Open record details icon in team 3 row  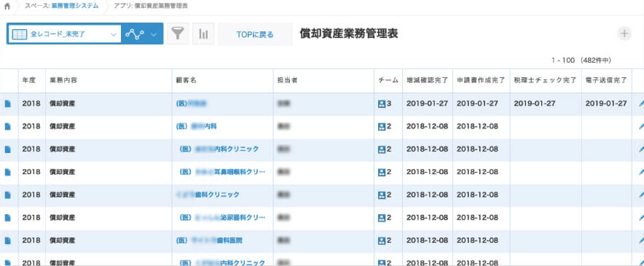click(7, 104)
